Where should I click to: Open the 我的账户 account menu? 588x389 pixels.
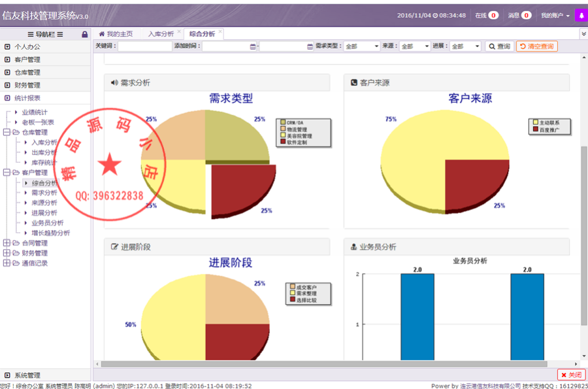click(555, 15)
